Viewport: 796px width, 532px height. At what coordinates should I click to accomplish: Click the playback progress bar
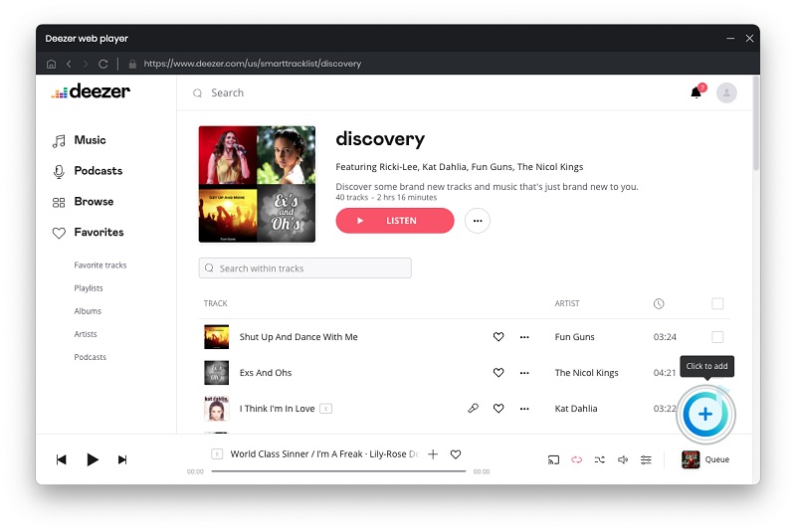click(x=338, y=471)
